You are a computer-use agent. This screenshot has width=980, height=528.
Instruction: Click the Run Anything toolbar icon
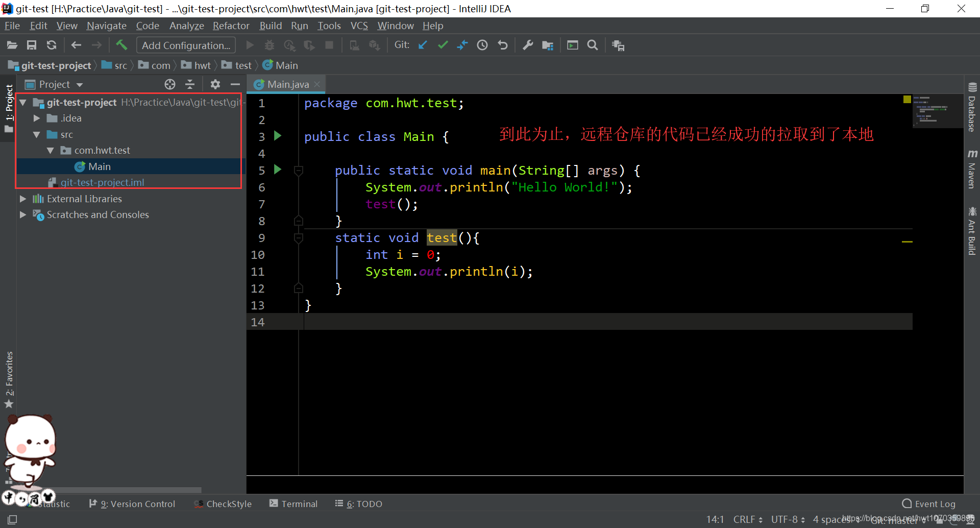coord(573,45)
